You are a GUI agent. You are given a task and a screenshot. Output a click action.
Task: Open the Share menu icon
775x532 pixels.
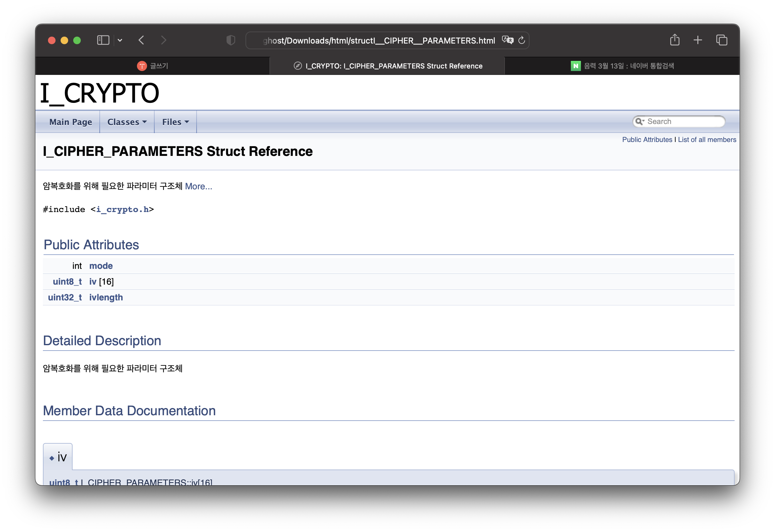click(674, 40)
